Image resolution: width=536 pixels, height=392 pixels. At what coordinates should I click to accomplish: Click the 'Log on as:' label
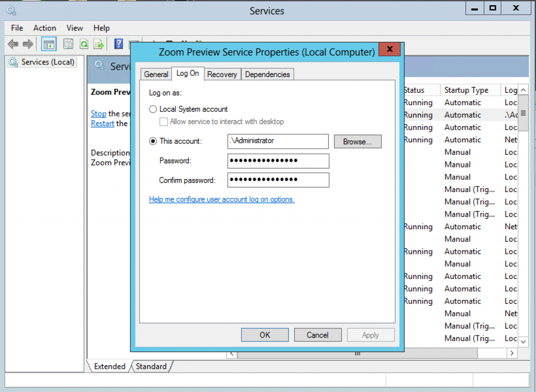[165, 93]
